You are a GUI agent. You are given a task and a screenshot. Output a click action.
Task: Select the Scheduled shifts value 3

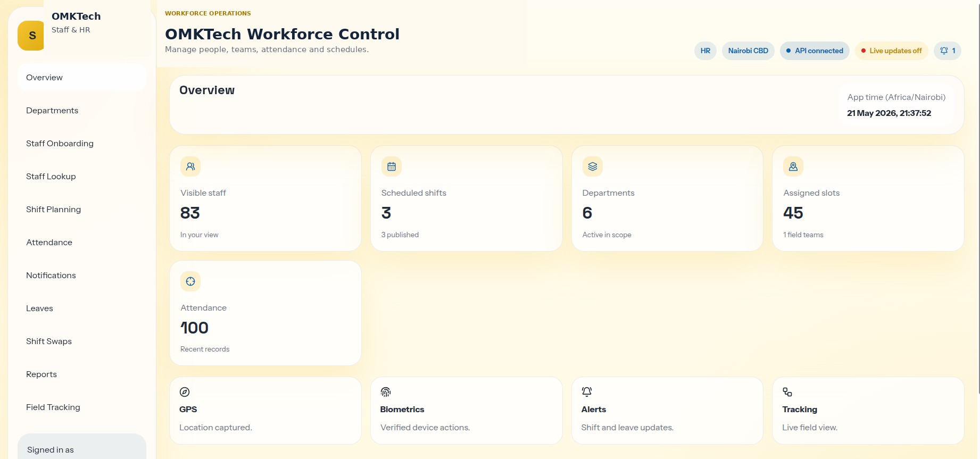386,213
